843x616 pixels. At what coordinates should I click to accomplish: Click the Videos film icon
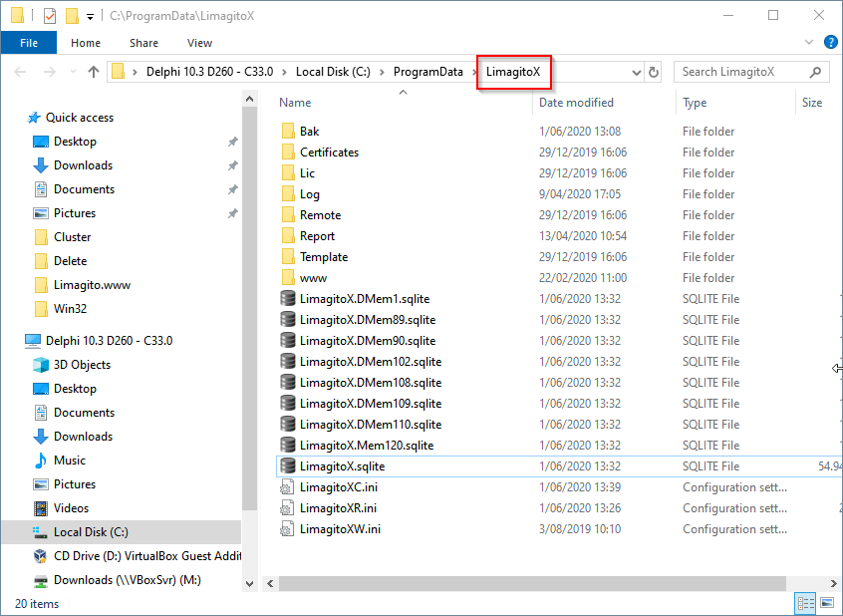point(41,508)
